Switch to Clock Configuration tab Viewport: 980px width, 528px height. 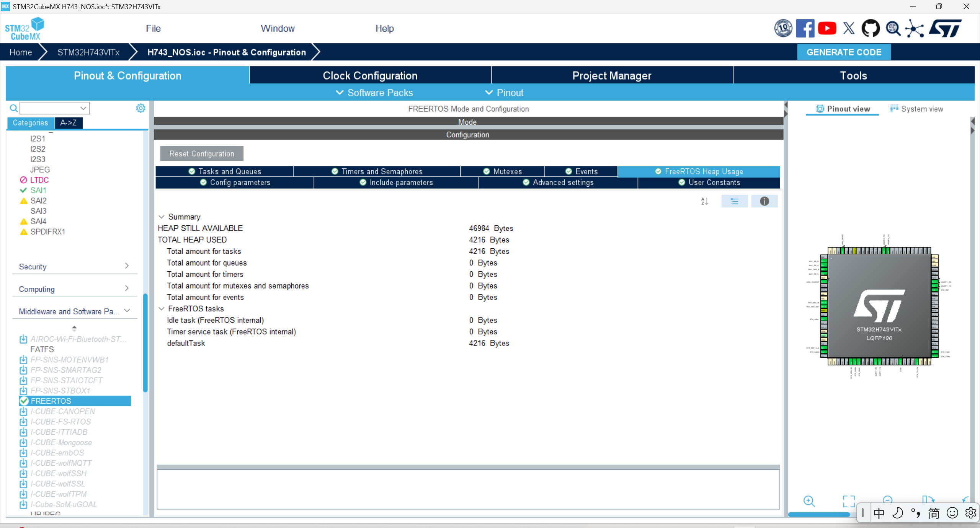(370, 75)
